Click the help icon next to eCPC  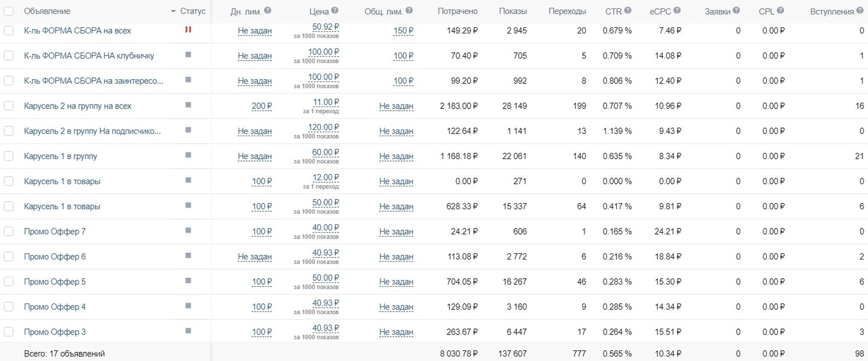[677, 11]
